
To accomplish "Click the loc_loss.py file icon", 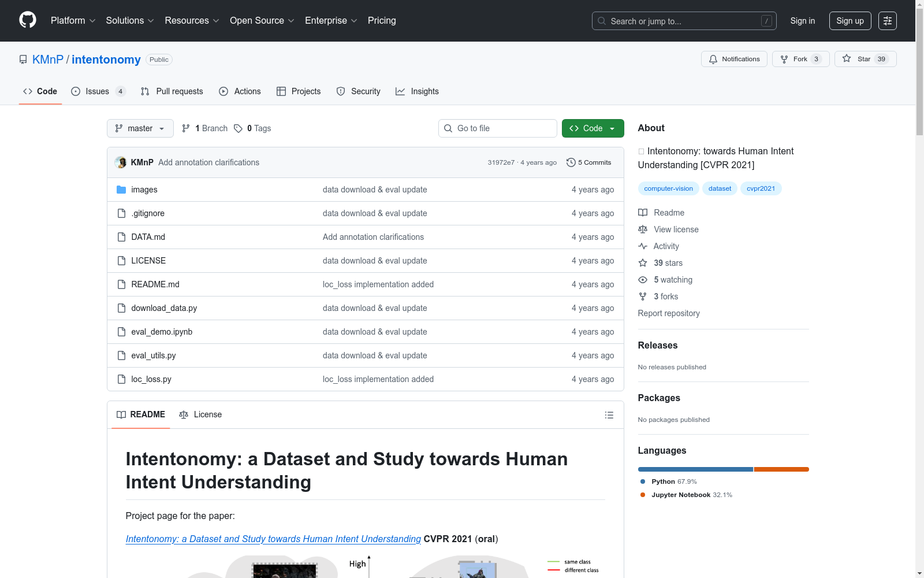I will click(x=121, y=379).
